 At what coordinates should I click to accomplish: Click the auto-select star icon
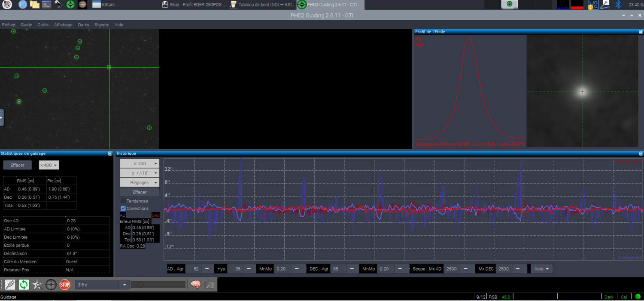[x=37, y=285]
